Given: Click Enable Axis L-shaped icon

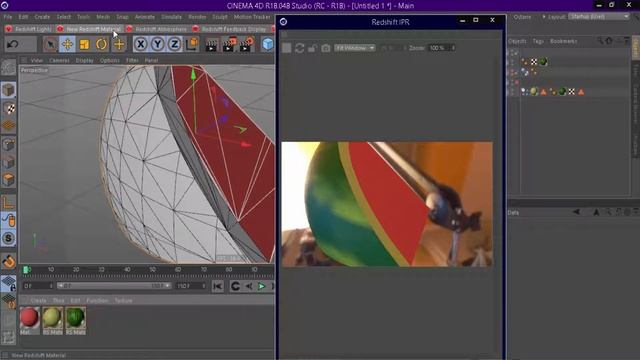Looking at the screenshot, I should [8, 202].
